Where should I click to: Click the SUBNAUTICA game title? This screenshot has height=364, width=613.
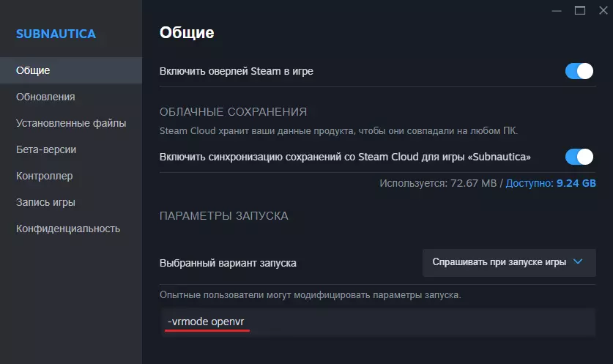click(56, 34)
